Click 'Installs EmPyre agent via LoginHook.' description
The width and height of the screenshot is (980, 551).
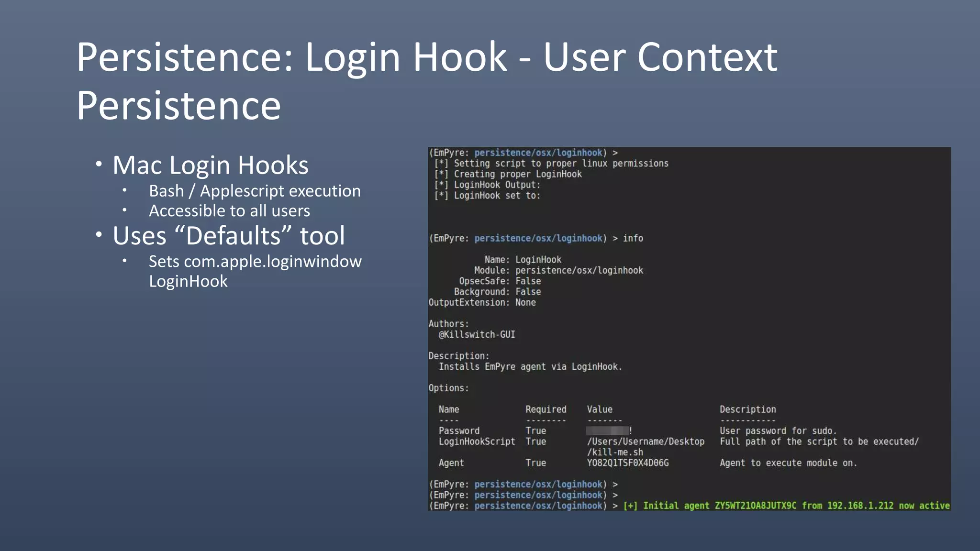point(530,367)
